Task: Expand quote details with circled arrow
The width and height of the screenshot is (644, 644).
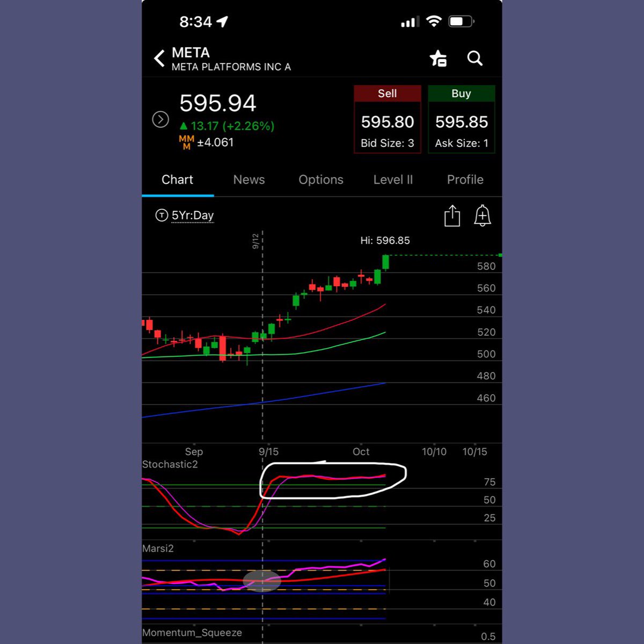Action: click(160, 119)
